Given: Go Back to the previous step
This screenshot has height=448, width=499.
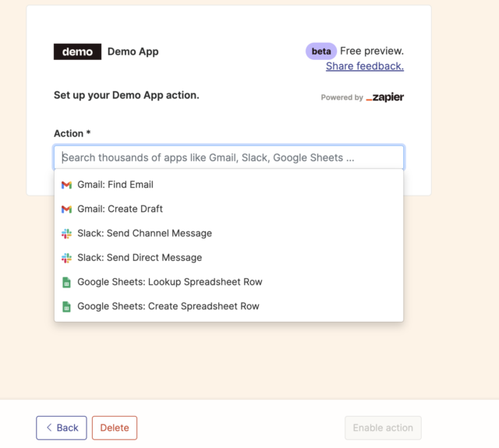Looking at the screenshot, I should pos(62,428).
